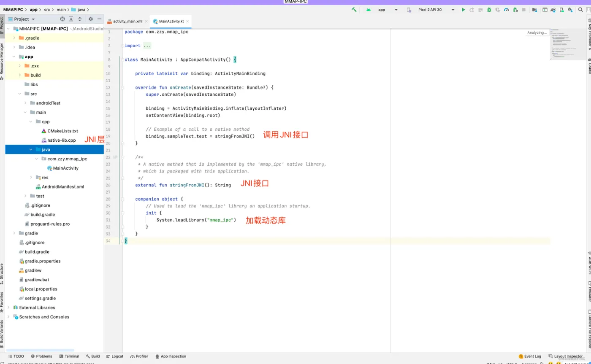Select CMakeLists.txt in project tree
The image size is (591, 364).
pyautogui.click(x=60, y=131)
